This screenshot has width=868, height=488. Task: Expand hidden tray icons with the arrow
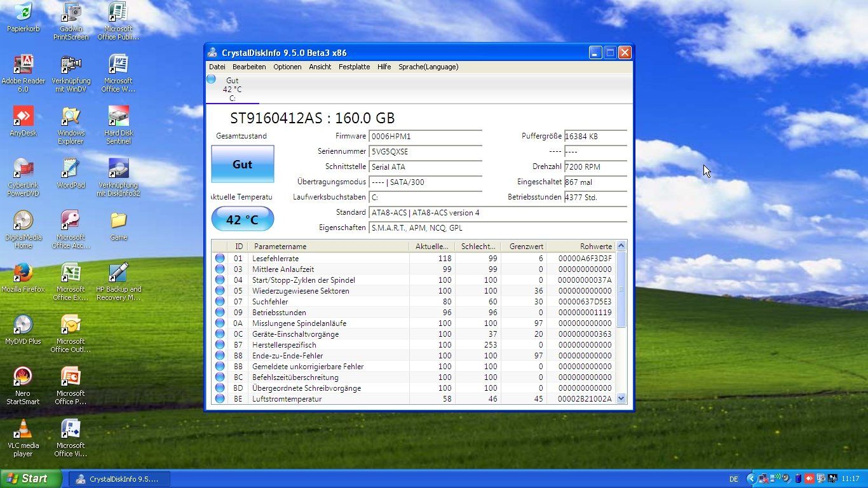(752, 478)
